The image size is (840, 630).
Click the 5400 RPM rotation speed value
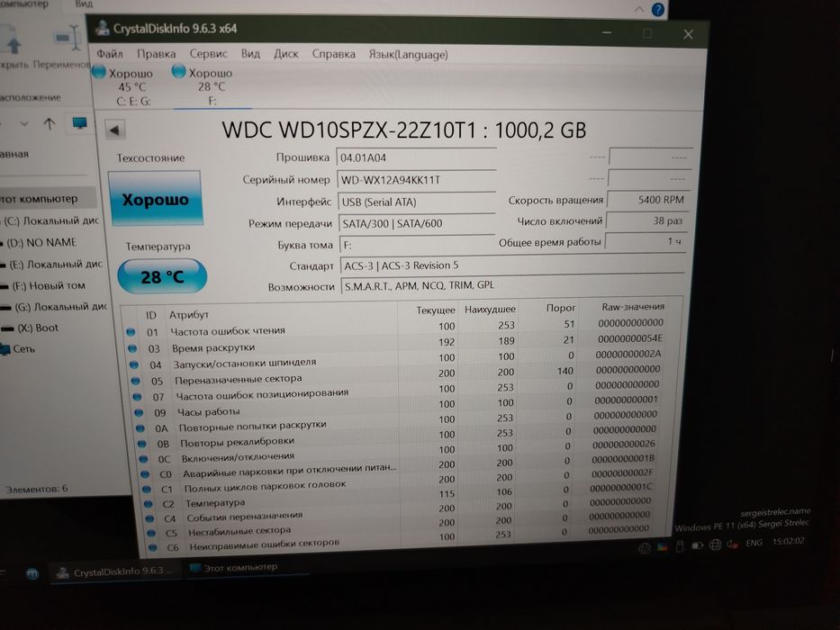point(647,200)
